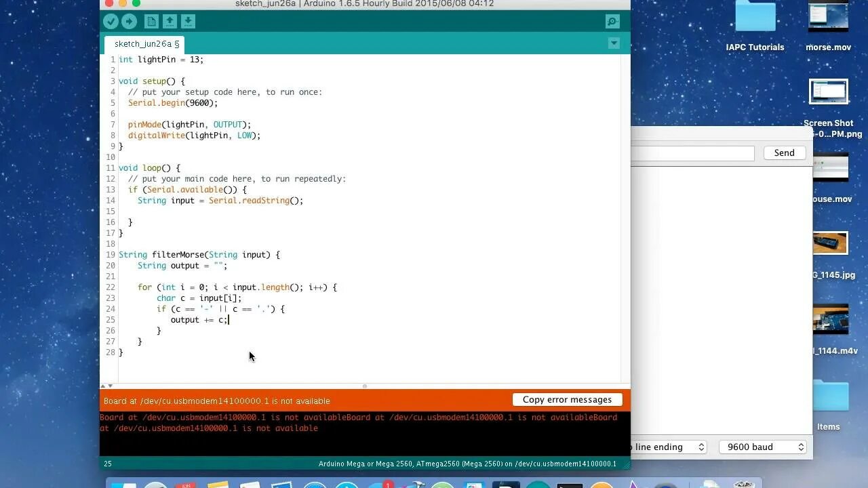Click line 'int lightPin = 13;'

click(161, 60)
